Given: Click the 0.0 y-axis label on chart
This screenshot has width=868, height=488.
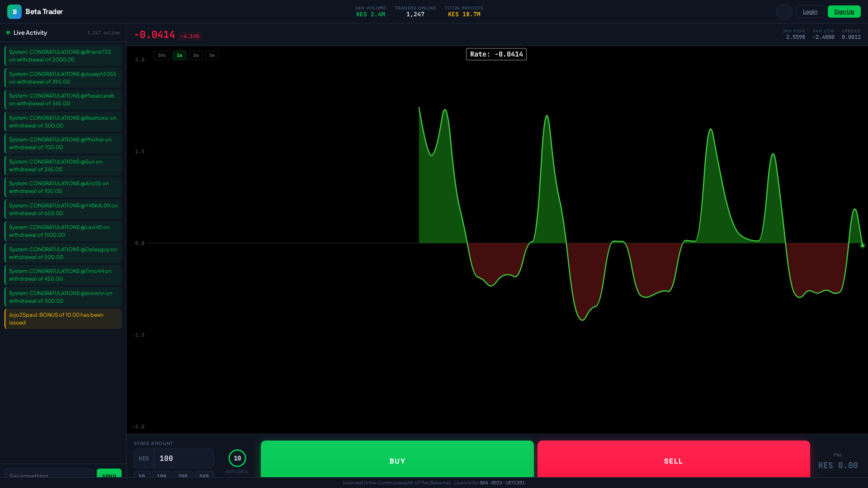Looking at the screenshot, I should coord(140,243).
